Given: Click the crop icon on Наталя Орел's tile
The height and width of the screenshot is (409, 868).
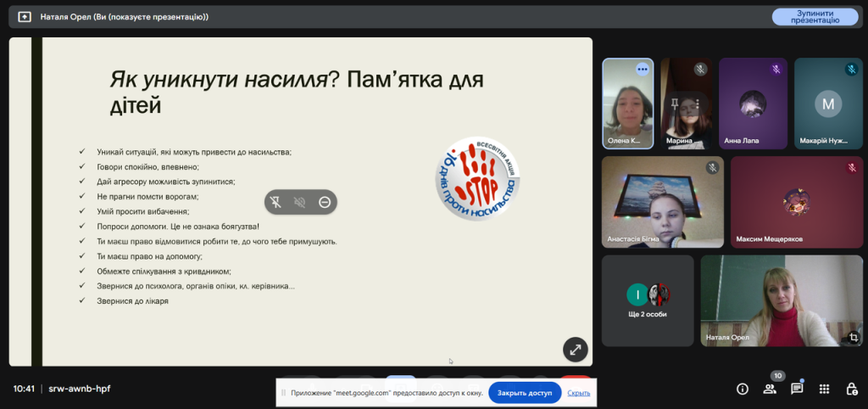Looking at the screenshot, I should click(x=852, y=337).
